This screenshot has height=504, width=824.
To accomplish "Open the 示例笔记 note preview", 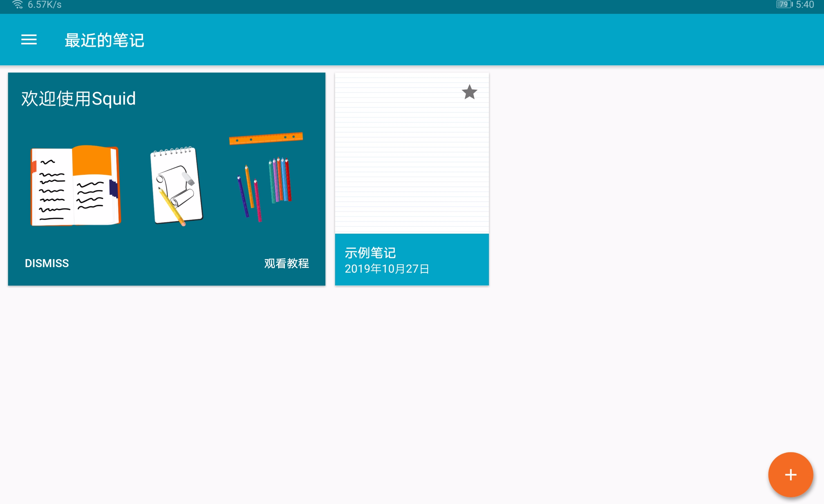I will click(411, 157).
